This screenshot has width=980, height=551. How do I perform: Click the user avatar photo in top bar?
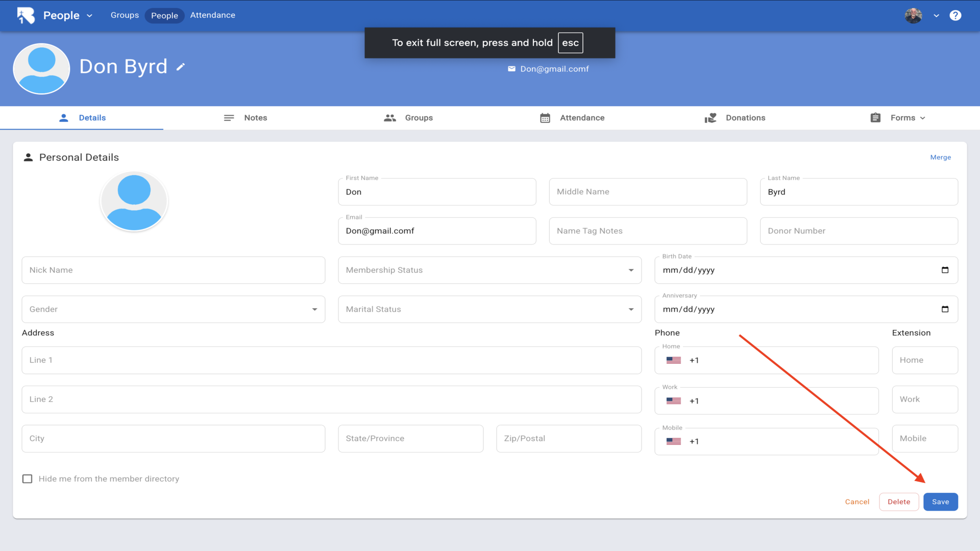(x=913, y=15)
